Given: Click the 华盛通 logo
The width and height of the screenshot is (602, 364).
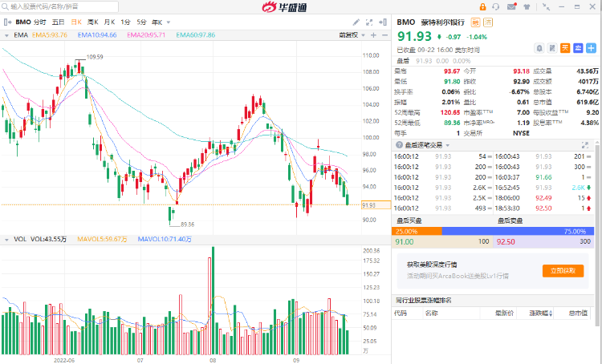Looking at the screenshot, I should (284, 7).
